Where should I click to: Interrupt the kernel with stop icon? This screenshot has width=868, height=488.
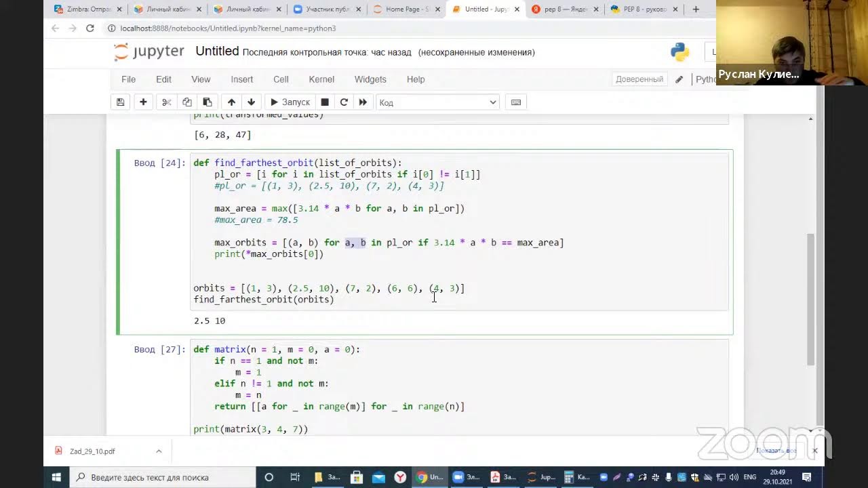tap(325, 102)
